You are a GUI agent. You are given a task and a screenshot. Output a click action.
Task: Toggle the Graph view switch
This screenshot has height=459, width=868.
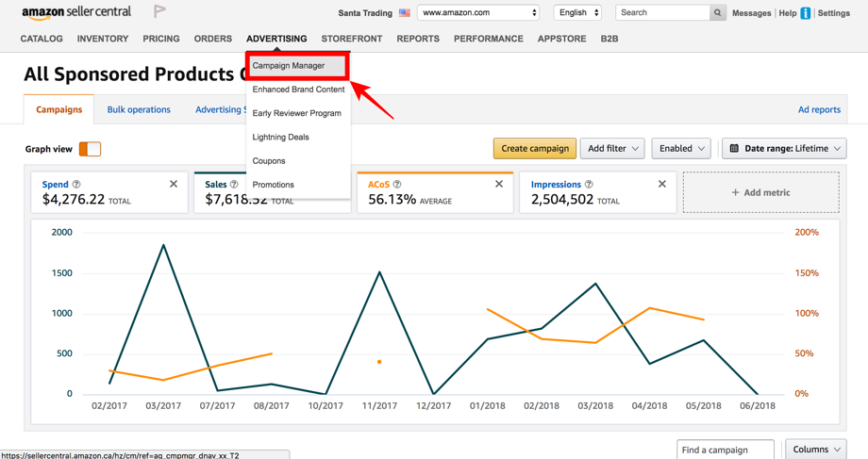tap(90, 149)
